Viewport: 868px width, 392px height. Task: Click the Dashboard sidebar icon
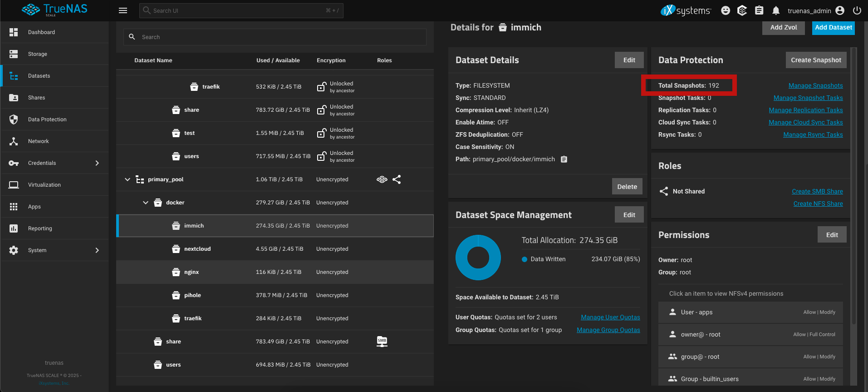tap(14, 32)
